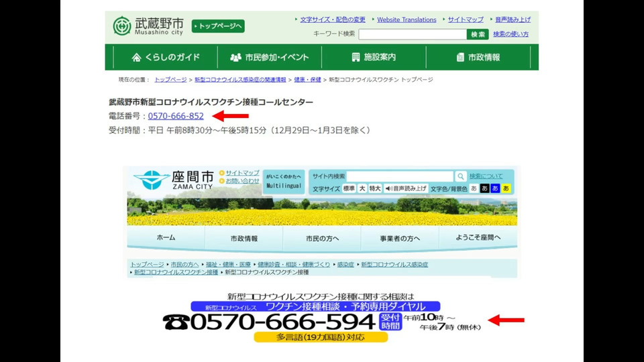This screenshot has width=644, height=362.
Task: Click breadcrumb 健康診査・相談・健康づくり link
Action: tap(294, 264)
